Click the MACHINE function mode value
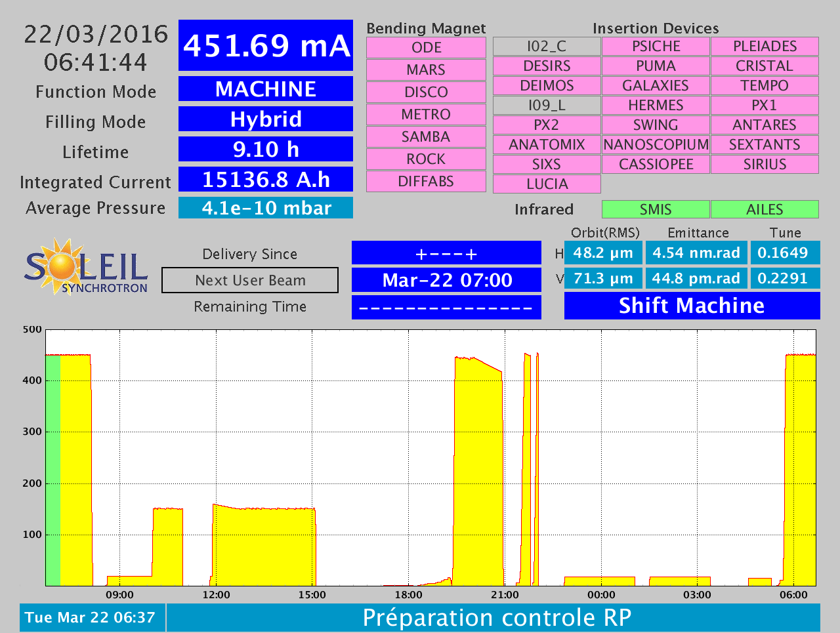Image resolution: width=840 pixels, height=633 pixels. click(266, 89)
